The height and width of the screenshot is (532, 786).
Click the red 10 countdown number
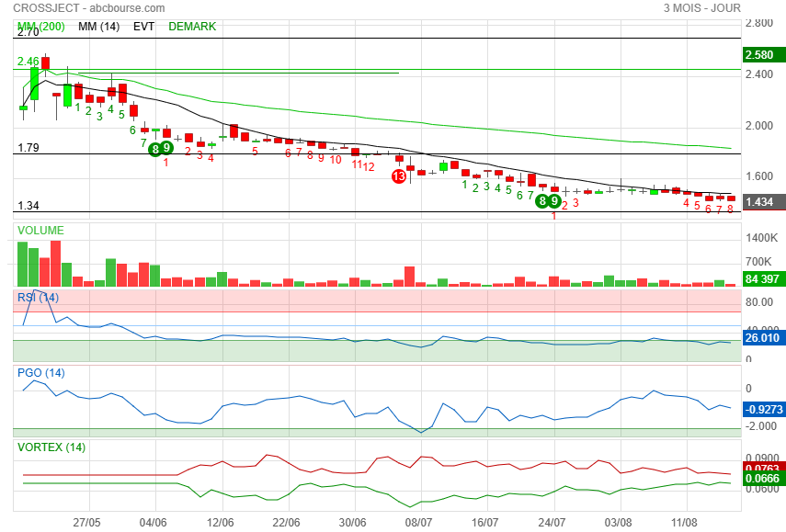(x=336, y=160)
